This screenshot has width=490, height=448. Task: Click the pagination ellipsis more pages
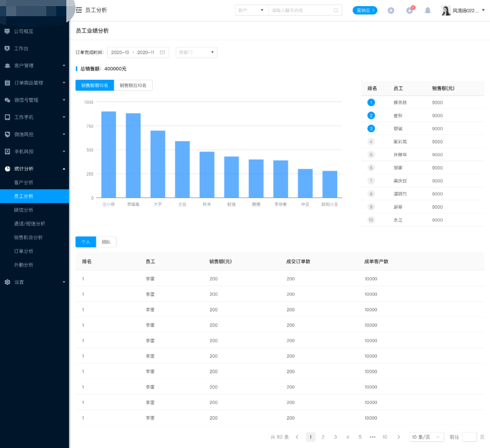pos(372,437)
